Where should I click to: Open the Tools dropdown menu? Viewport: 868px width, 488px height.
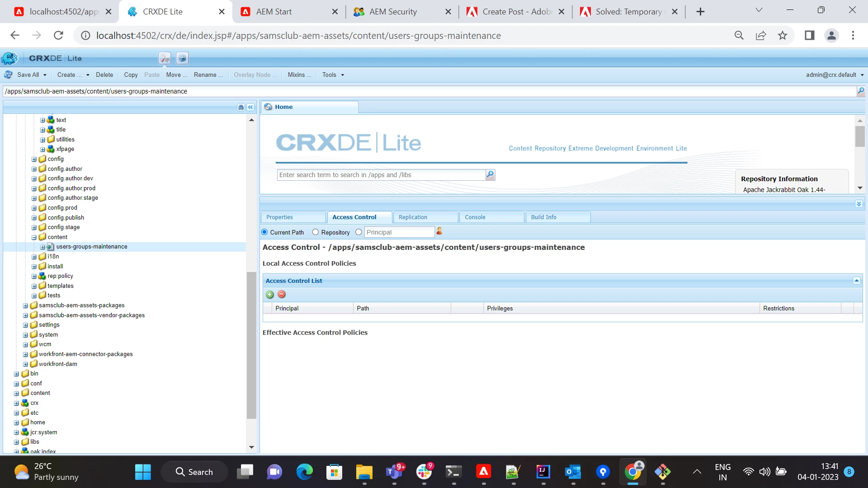(333, 75)
